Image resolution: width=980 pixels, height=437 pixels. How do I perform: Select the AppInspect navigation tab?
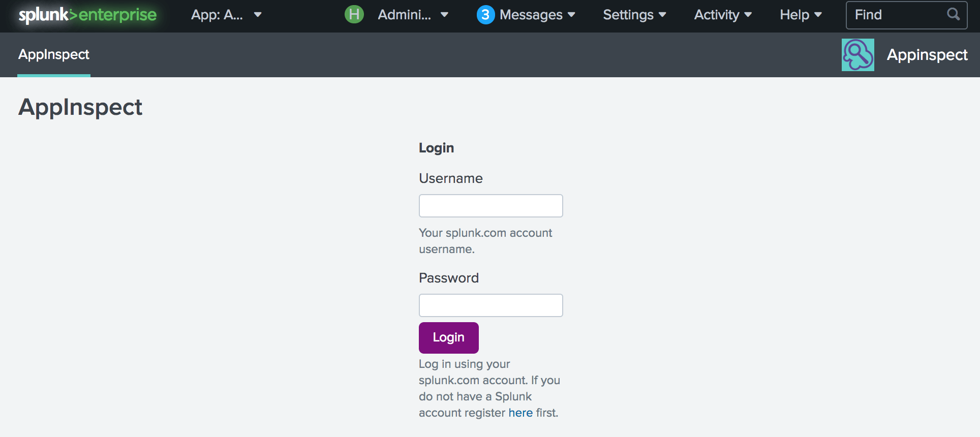point(54,54)
